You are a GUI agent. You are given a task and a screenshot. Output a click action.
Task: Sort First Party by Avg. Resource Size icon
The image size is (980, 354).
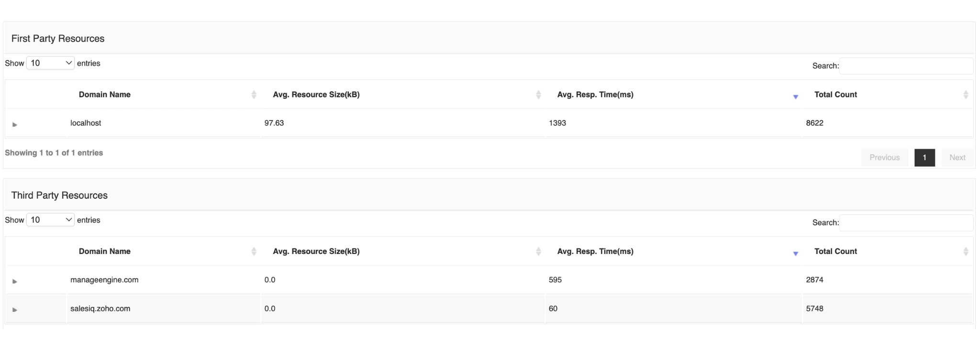pyautogui.click(x=538, y=95)
